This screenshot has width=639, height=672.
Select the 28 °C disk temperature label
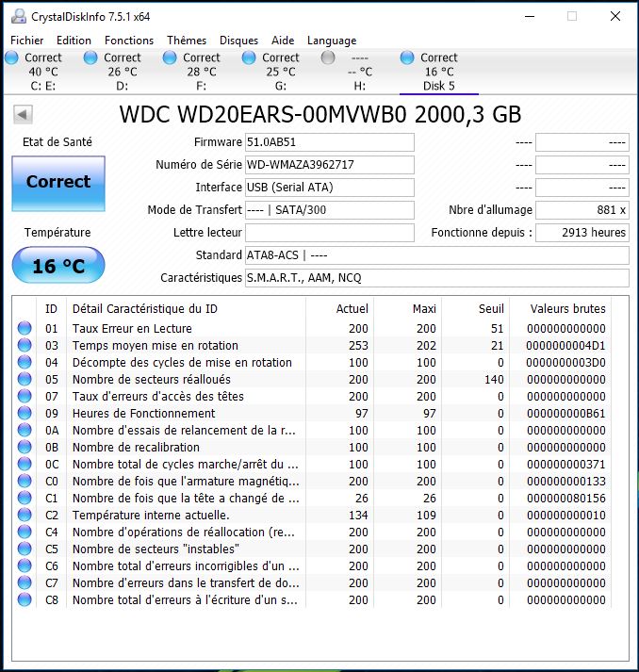202,72
